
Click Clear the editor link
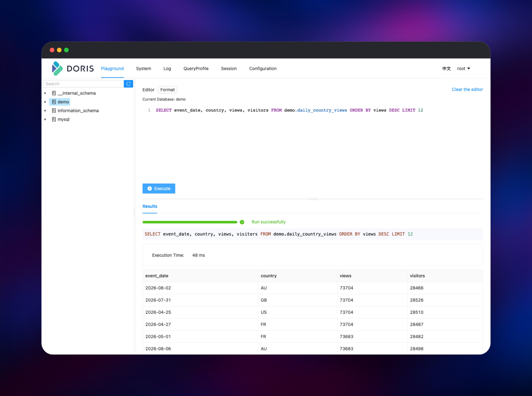467,89
